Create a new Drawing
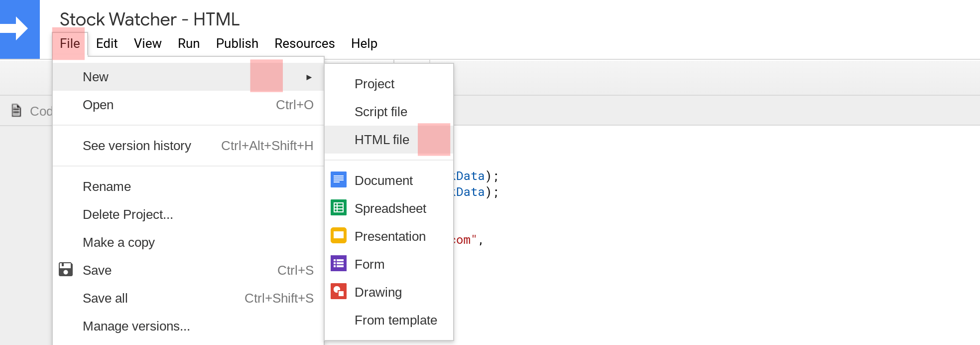This screenshot has width=980, height=345. [389, 292]
